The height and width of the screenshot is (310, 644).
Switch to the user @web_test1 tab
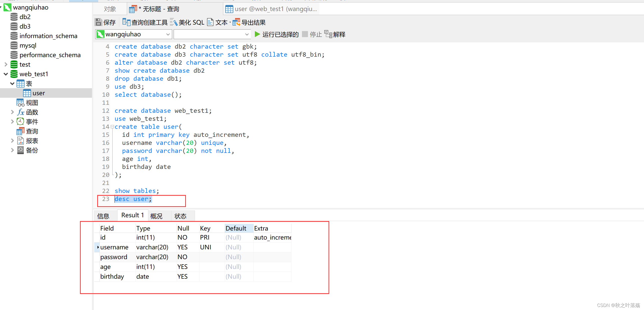click(271, 9)
